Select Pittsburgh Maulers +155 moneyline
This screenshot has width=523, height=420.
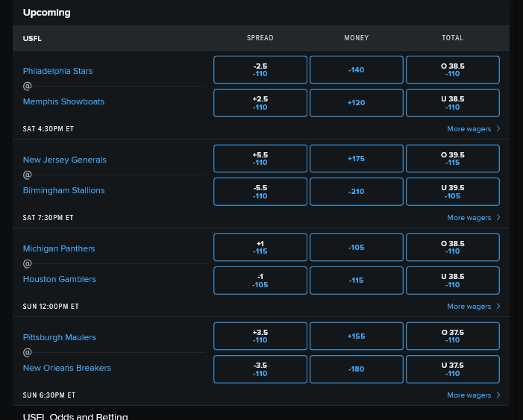(356, 336)
